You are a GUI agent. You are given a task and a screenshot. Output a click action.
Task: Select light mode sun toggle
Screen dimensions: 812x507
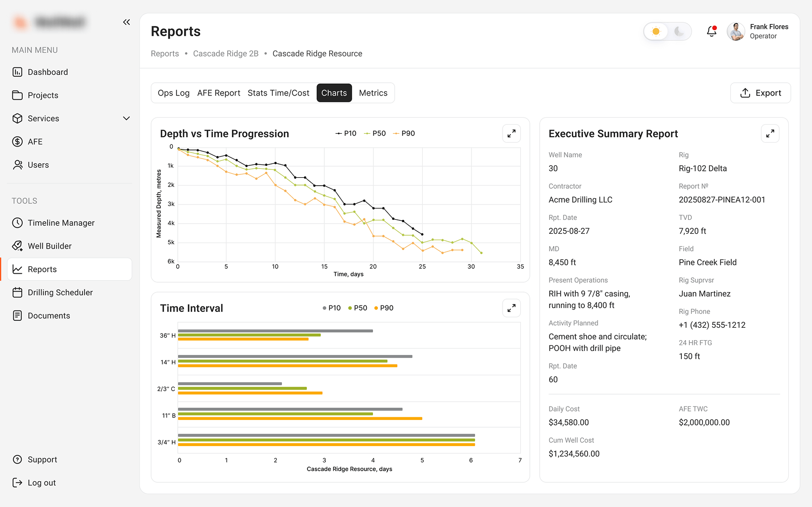click(656, 31)
